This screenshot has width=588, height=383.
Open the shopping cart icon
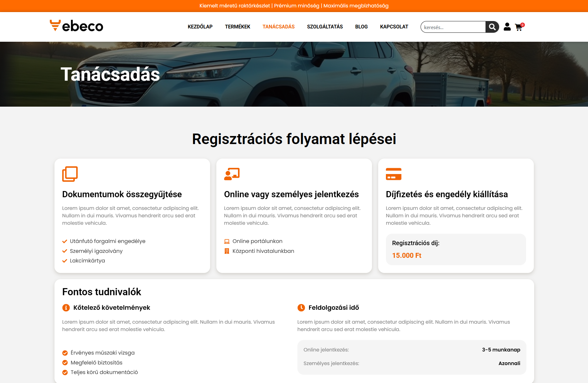pyautogui.click(x=519, y=27)
